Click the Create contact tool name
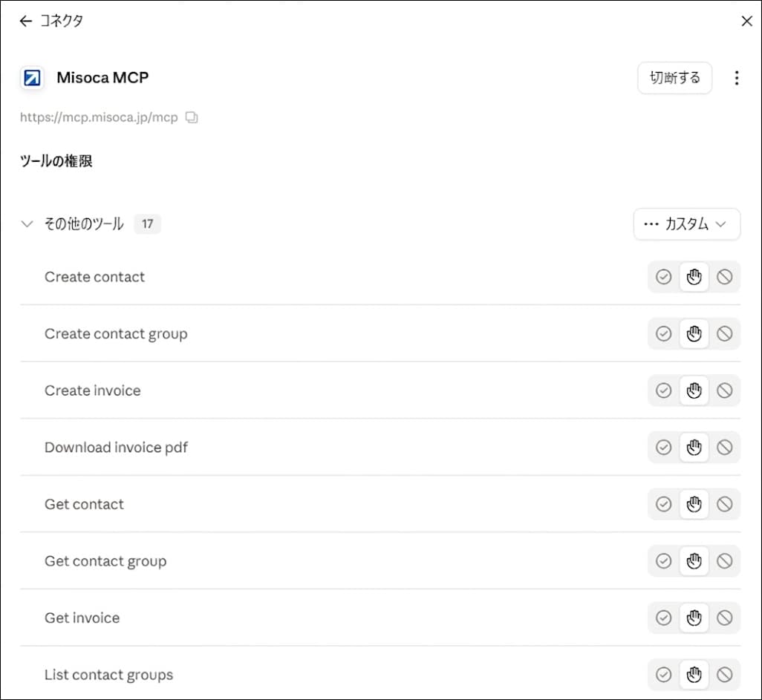The width and height of the screenshot is (762, 700). point(95,277)
